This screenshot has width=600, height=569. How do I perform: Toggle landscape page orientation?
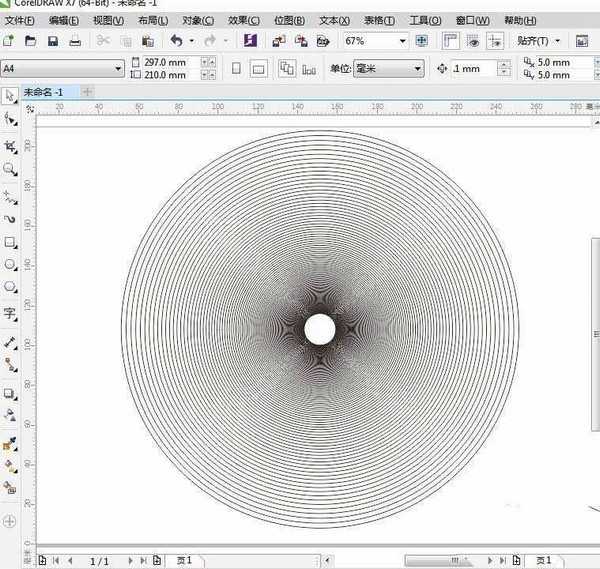pos(258,69)
